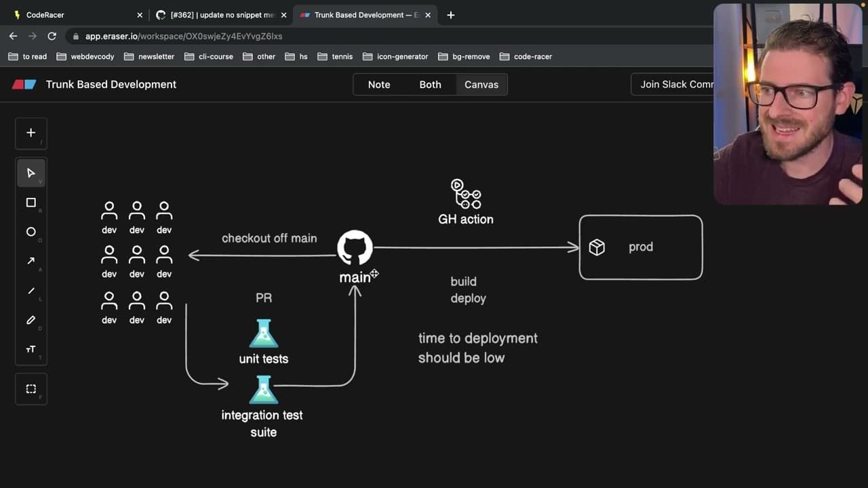Viewport: 868px width, 488px height.
Task: Select the pencil freehand tool
Action: 31,320
